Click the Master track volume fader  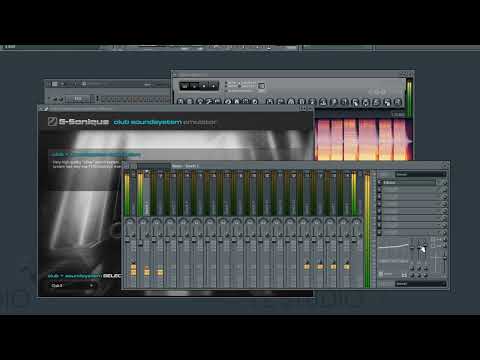(x=127, y=241)
